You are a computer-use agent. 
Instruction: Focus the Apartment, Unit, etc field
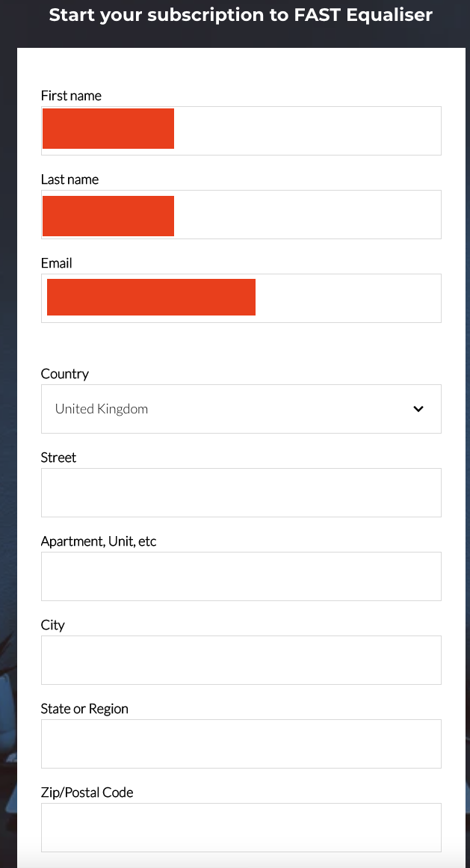click(x=241, y=576)
